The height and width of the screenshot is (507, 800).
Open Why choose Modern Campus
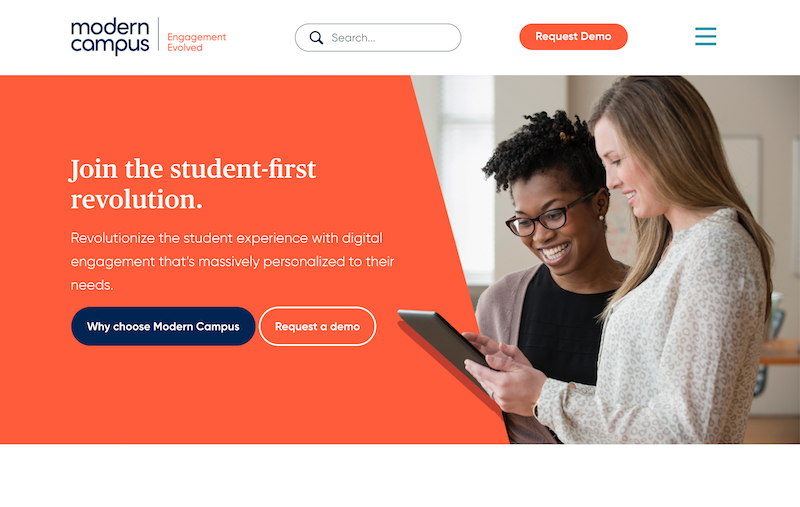163,326
